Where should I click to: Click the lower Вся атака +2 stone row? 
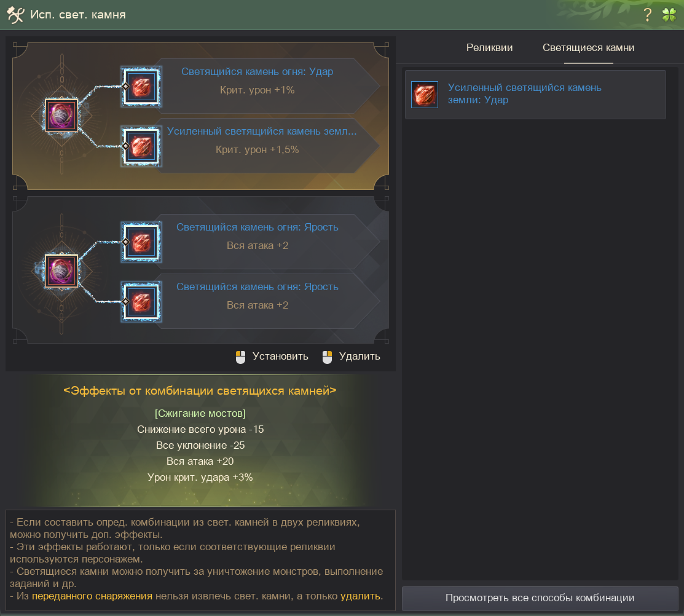[x=266, y=301]
